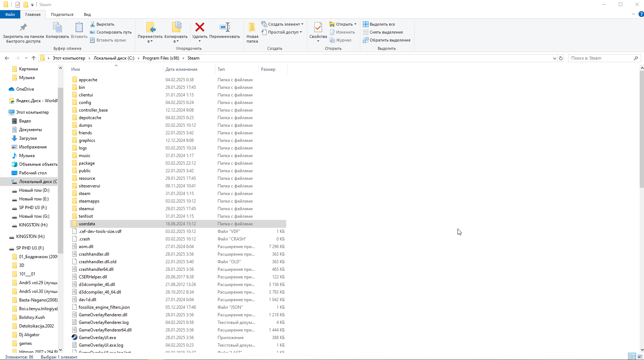The width and height of the screenshot is (644, 360).
Task: Select OneDrive in navigation pane
Action: [25, 89]
